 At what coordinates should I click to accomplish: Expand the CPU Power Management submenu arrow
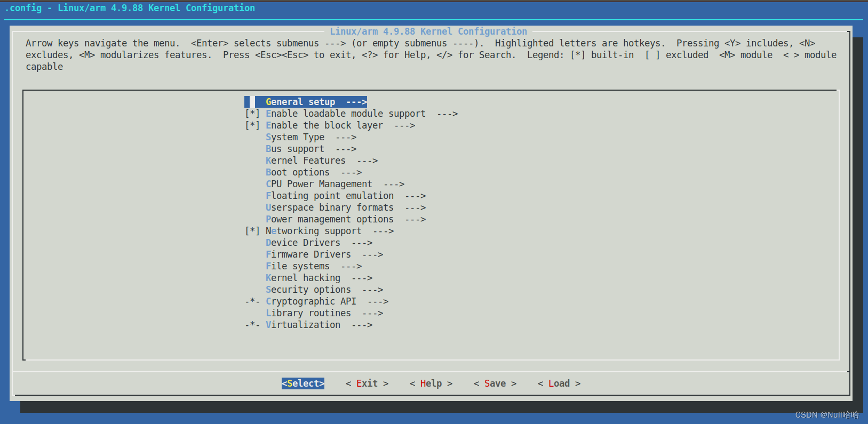(x=394, y=184)
